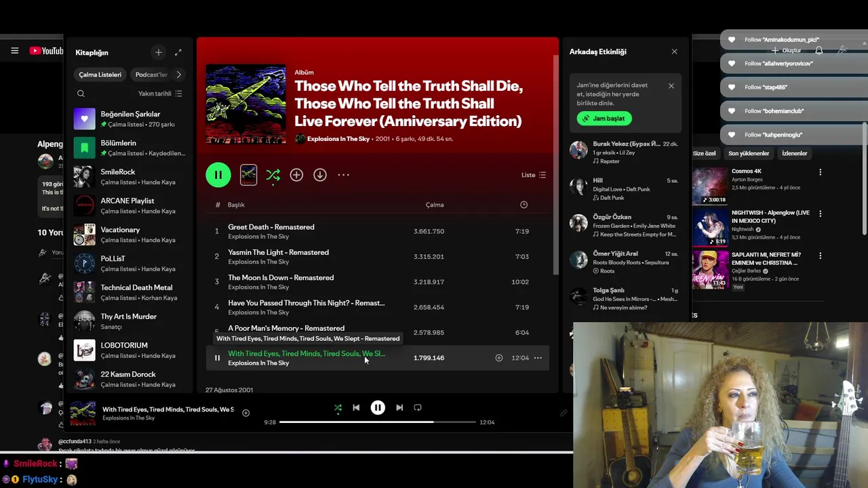This screenshot has height=488, width=868.
Task: Toggle shuffle in the bottom player bar
Action: pyautogui.click(x=338, y=407)
